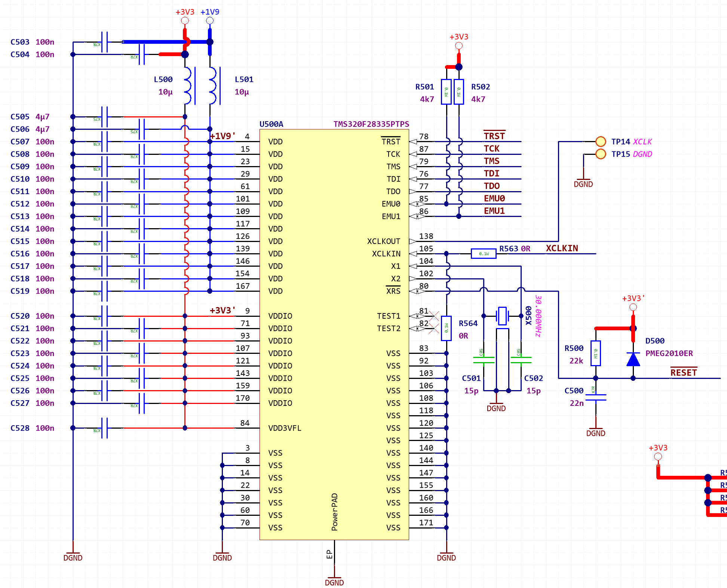The height and width of the screenshot is (588, 727).
Task: Click the TDO net label
Action: pyautogui.click(x=492, y=186)
